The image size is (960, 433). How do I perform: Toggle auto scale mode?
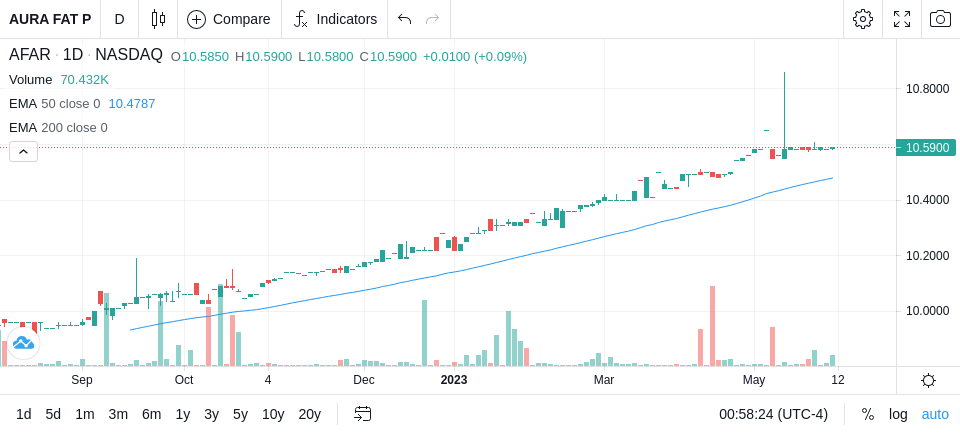(935, 415)
